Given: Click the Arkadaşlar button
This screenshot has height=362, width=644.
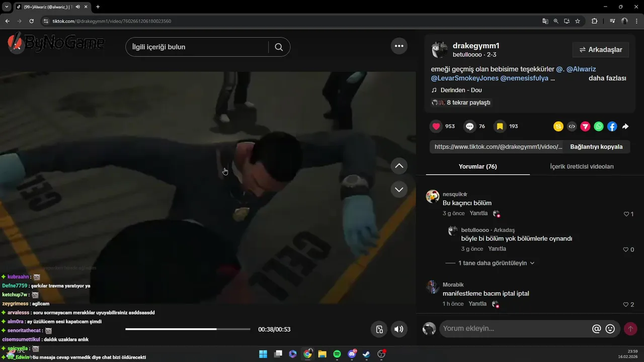Looking at the screenshot, I should click(601, 50).
